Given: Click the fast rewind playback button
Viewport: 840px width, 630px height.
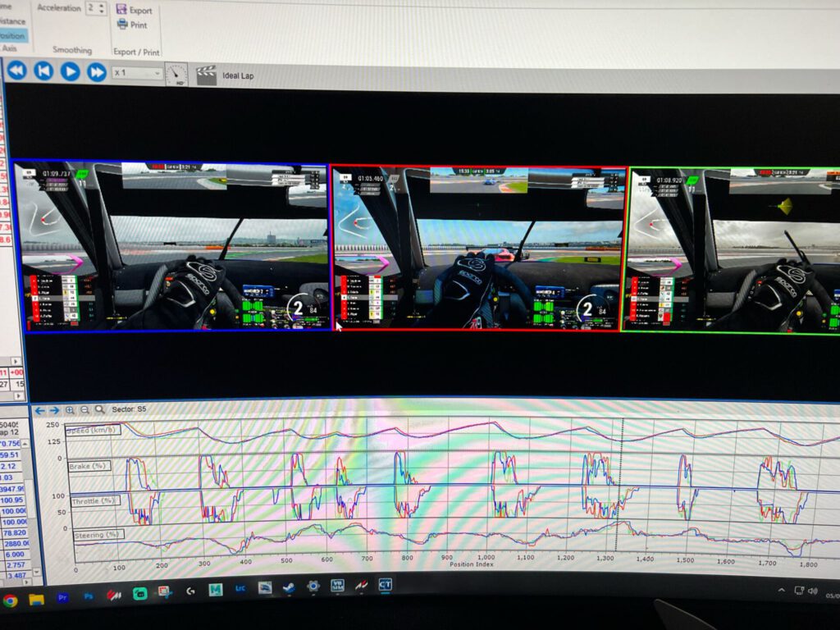Looking at the screenshot, I should click(16, 71).
